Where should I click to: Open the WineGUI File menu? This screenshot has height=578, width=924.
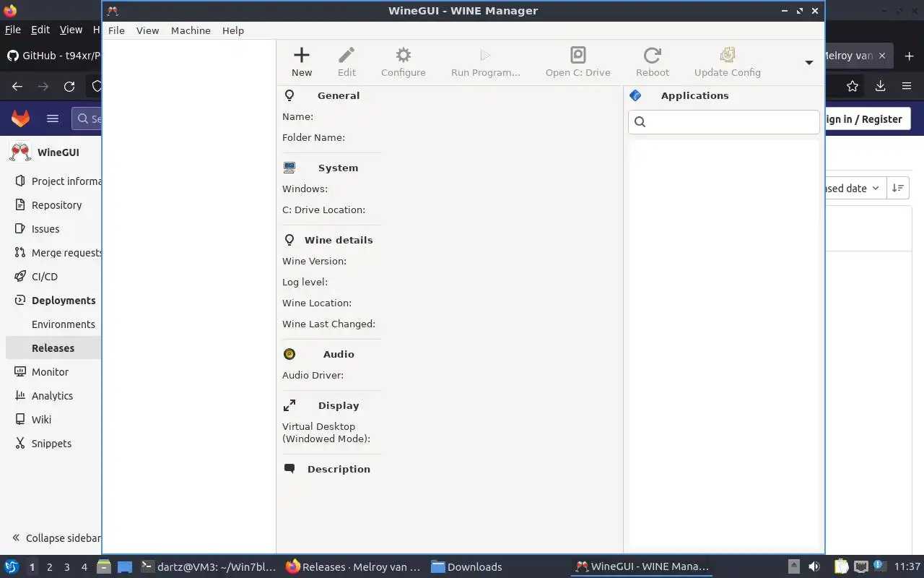[x=116, y=30]
